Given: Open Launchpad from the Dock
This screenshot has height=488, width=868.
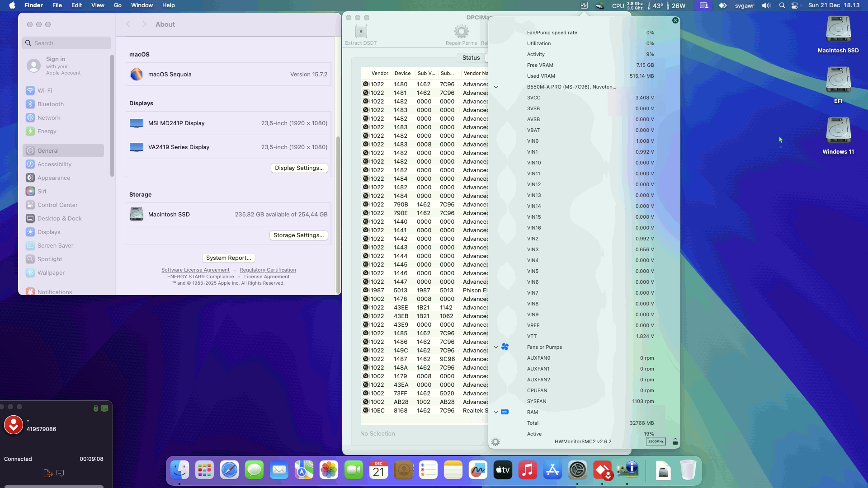Looking at the screenshot, I should (x=204, y=470).
